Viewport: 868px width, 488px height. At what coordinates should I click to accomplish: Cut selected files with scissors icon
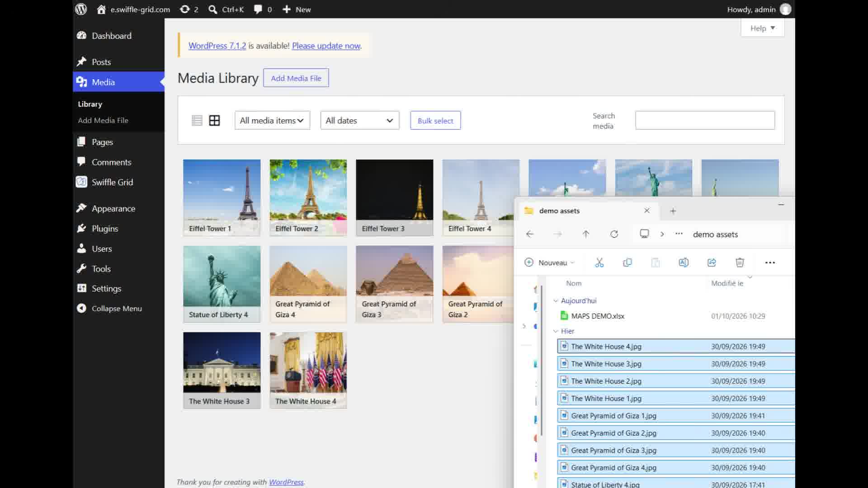point(599,263)
